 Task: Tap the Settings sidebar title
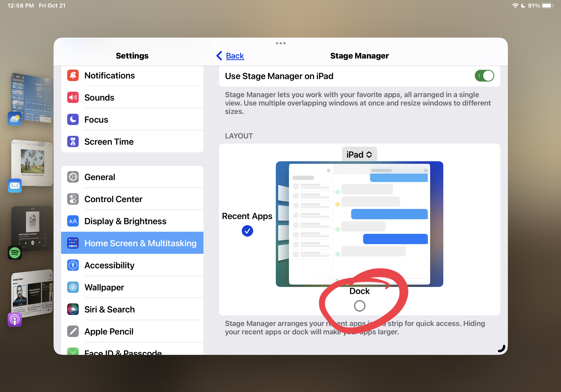coord(132,56)
